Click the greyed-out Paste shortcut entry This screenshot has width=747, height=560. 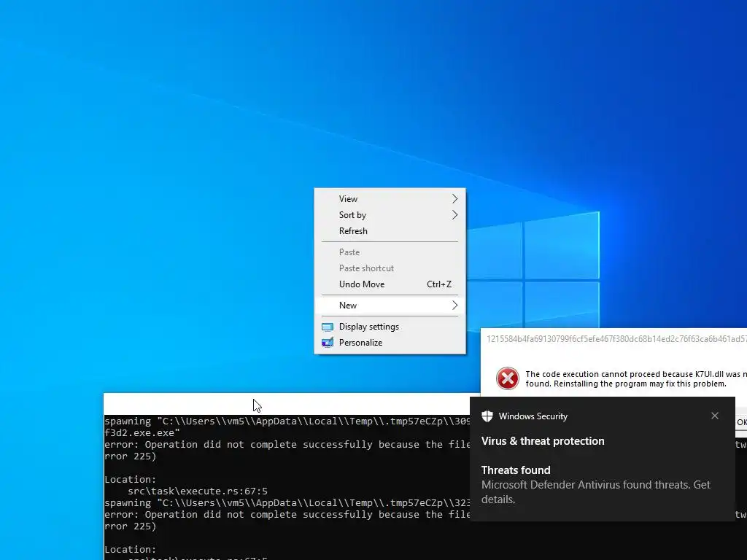coord(390,268)
